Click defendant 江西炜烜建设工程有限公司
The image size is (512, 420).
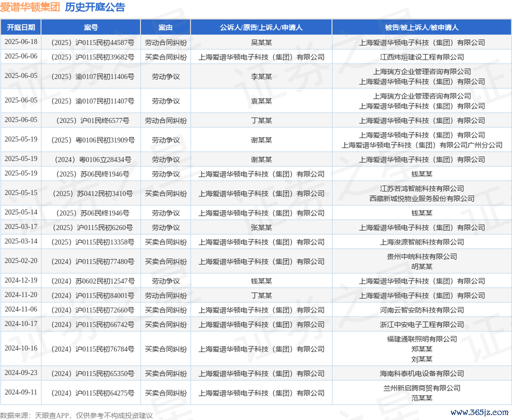click(422, 57)
